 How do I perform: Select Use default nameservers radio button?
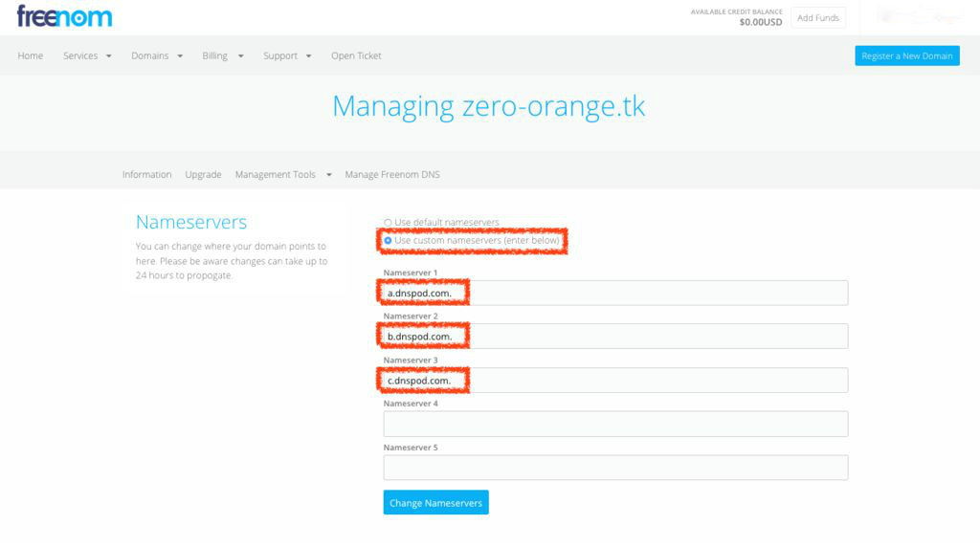[389, 223]
